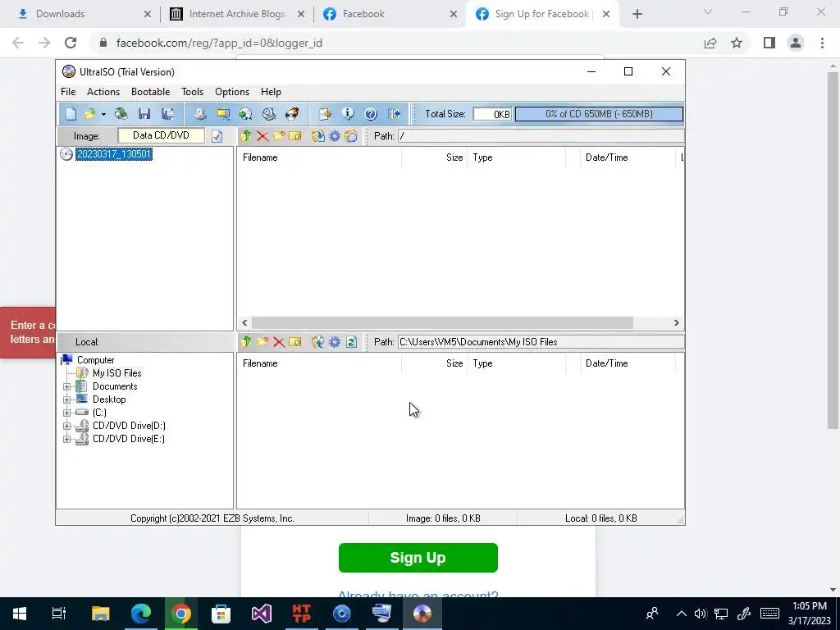Click the Mount to Virtual Drive icon
Viewport: 840px width, 630px height.
coord(269,113)
